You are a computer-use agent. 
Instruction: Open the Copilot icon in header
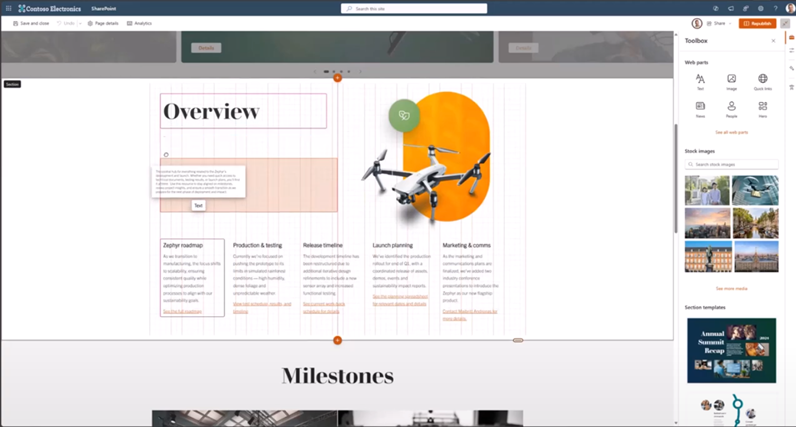tap(716, 8)
